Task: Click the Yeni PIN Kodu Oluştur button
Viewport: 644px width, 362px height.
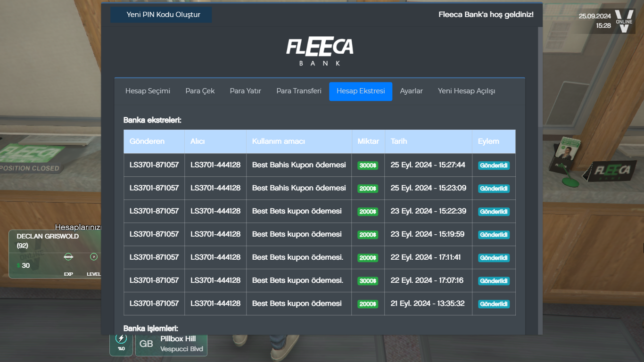Action: click(161, 15)
